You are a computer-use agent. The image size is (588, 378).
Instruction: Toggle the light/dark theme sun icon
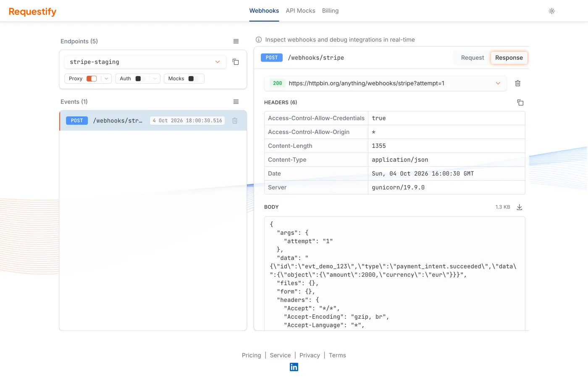551,11
